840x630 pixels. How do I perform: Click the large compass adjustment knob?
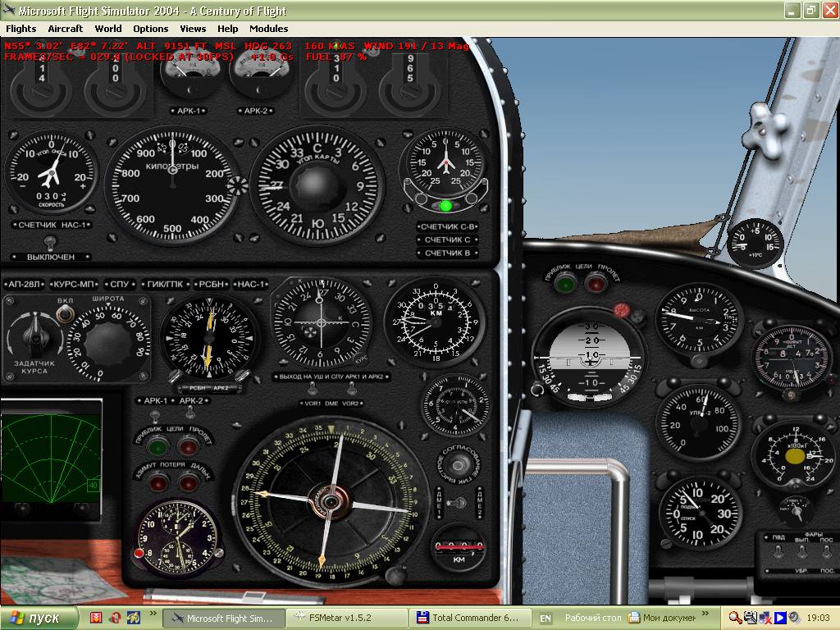coord(396,576)
